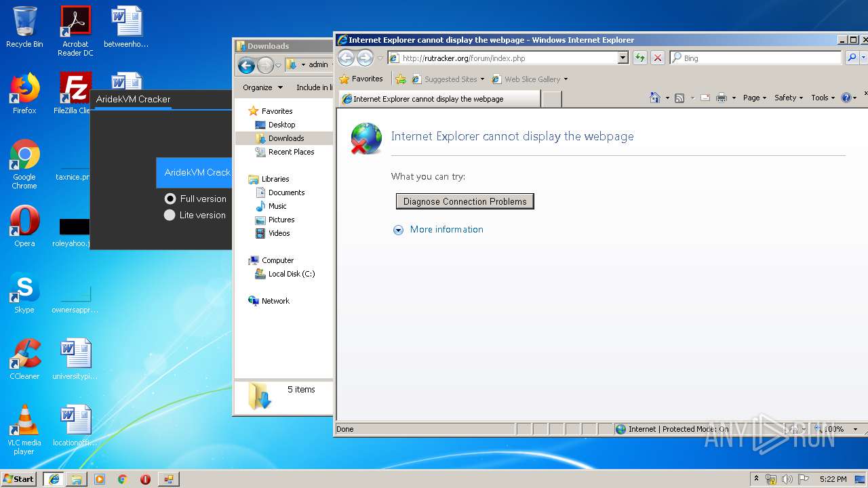Select VLC media player desktop icon

point(24,430)
